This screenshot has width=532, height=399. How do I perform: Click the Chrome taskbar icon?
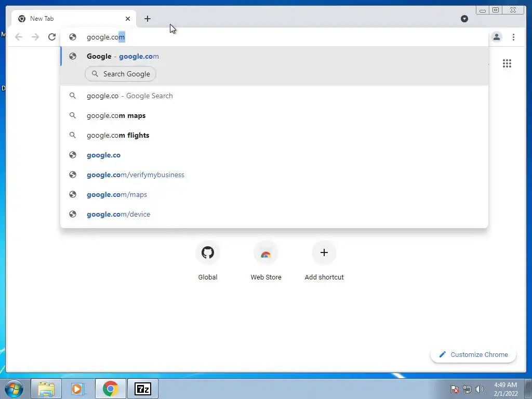110,389
